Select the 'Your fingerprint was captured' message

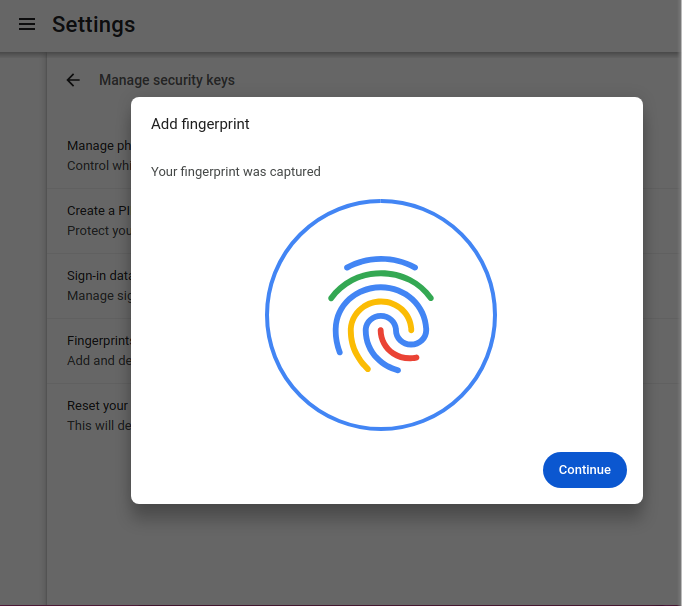(x=236, y=172)
